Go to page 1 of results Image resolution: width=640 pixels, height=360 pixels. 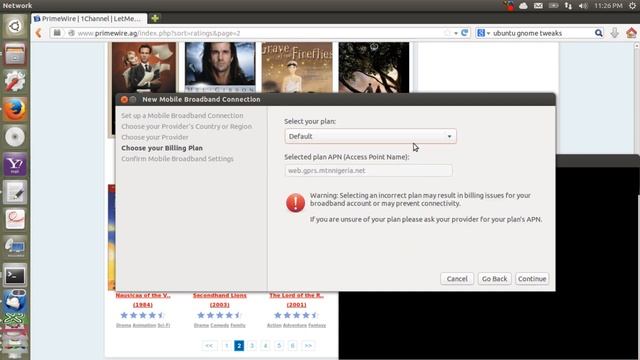point(227,346)
